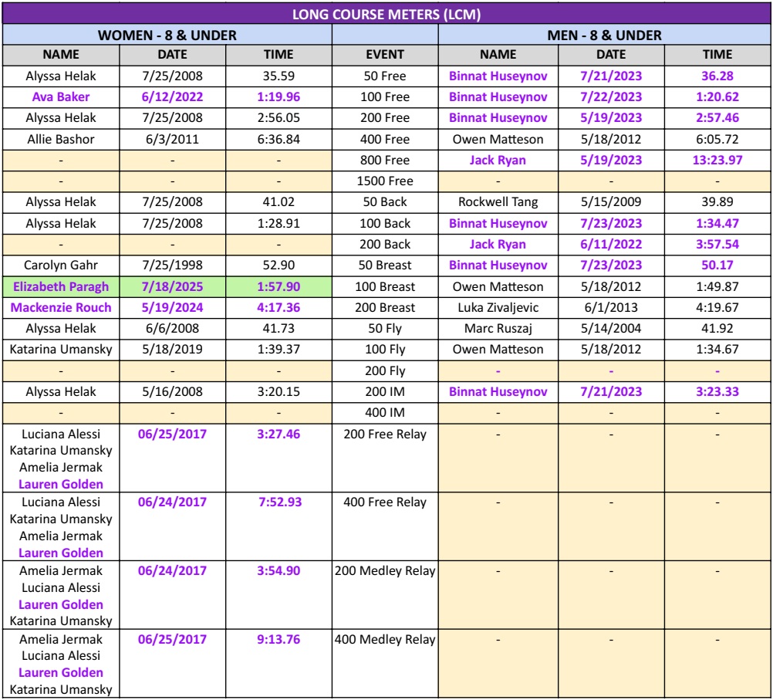
Task: Click the 13:23.97 time for 800 Free
Action: pyautogui.click(x=717, y=161)
